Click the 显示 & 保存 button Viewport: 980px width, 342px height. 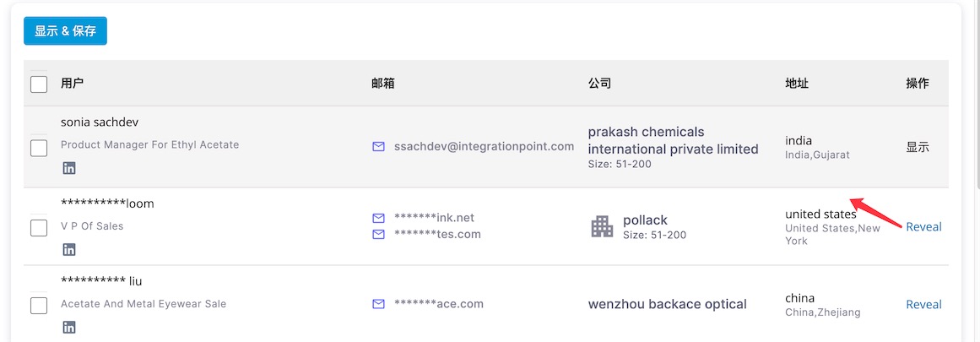tap(65, 30)
